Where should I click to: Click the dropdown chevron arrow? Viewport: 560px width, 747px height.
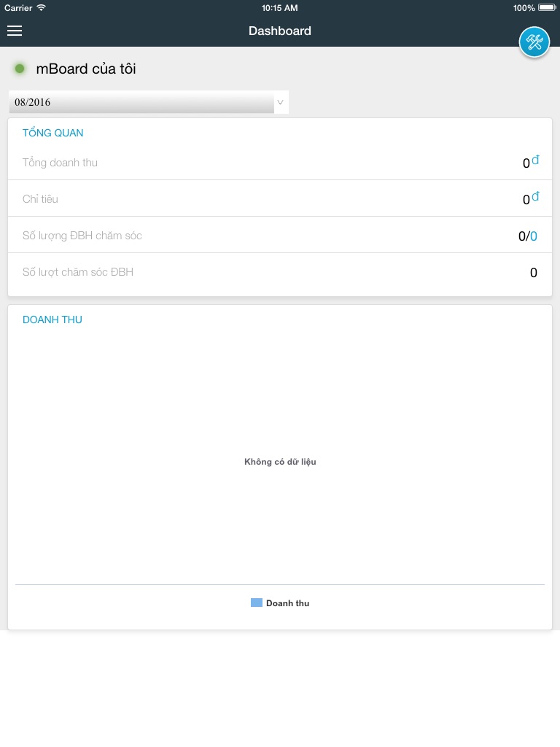[x=281, y=102]
